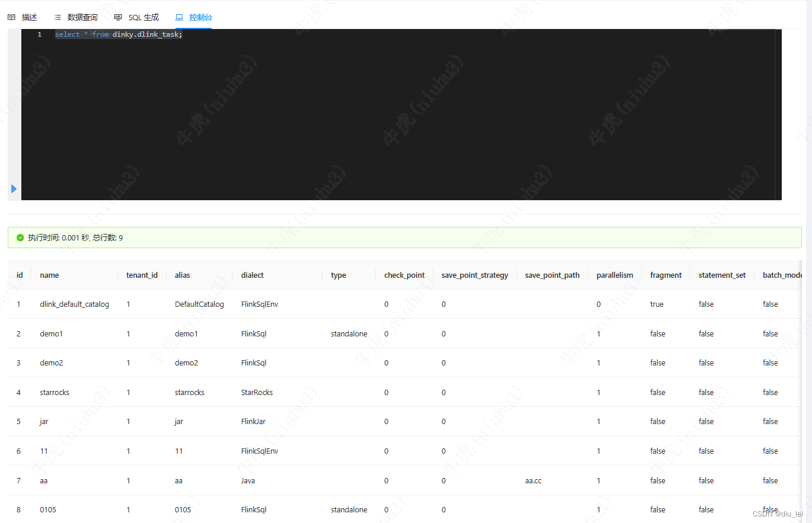This screenshot has width=812, height=523.
Task: Open the SQL 生成 tab
Action: tap(137, 18)
